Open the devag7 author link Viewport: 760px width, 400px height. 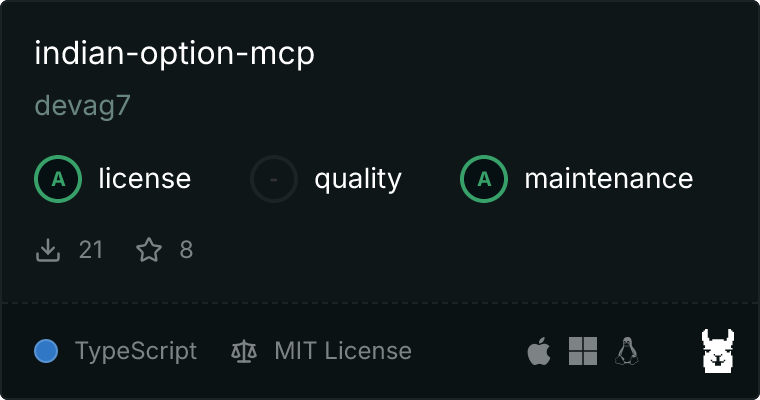point(82,105)
